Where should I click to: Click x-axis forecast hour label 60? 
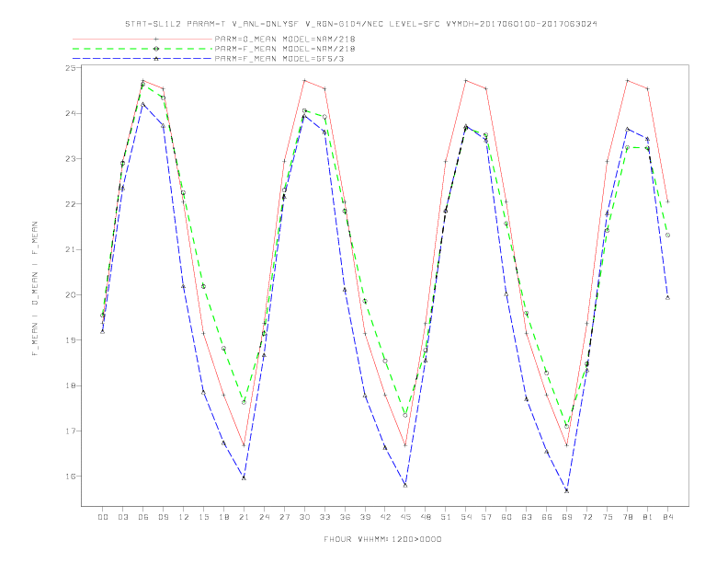tap(506, 517)
